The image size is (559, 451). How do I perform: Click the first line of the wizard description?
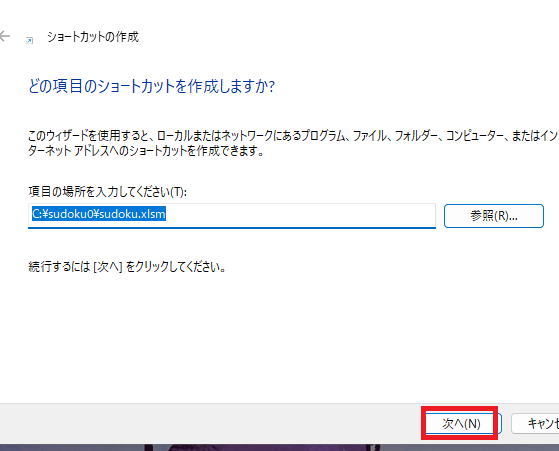(293, 135)
